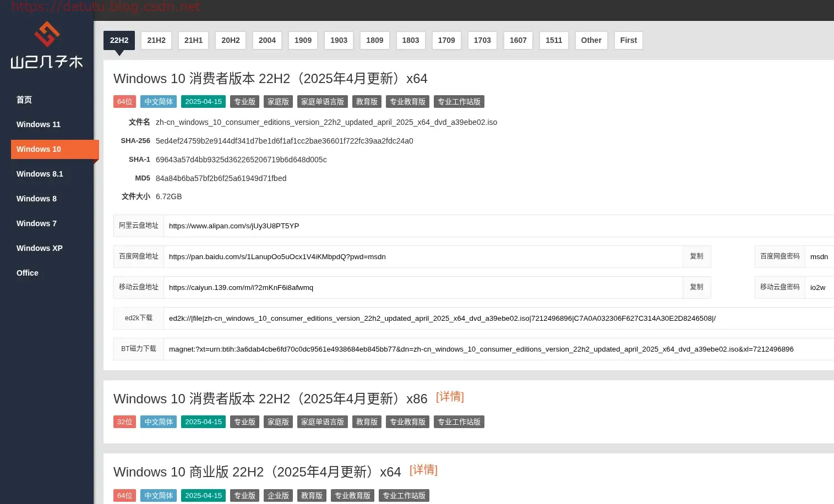Open the Windows 11 section
The image size is (834, 504).
point(39,124)
